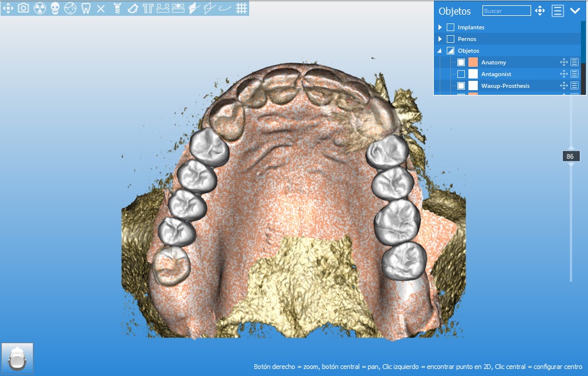The image size is (588, 376).
Task: Click the slider handle showing 86
Action: coord(571,156)
